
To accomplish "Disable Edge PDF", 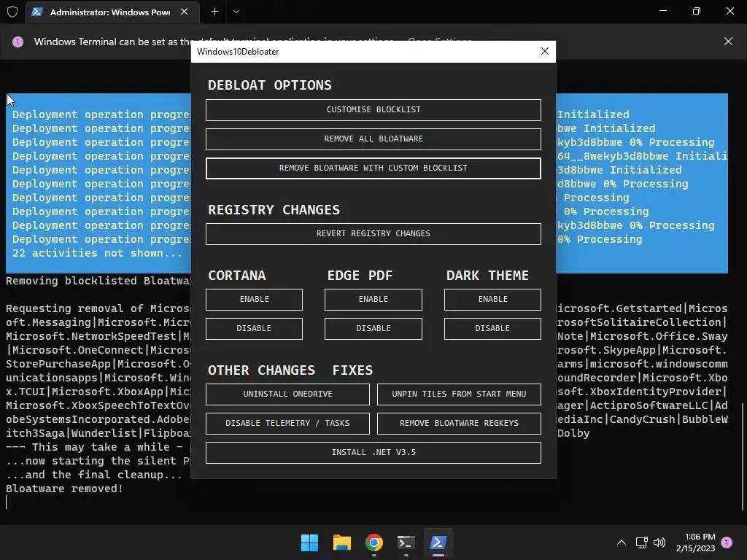I will tap(373, 328).
